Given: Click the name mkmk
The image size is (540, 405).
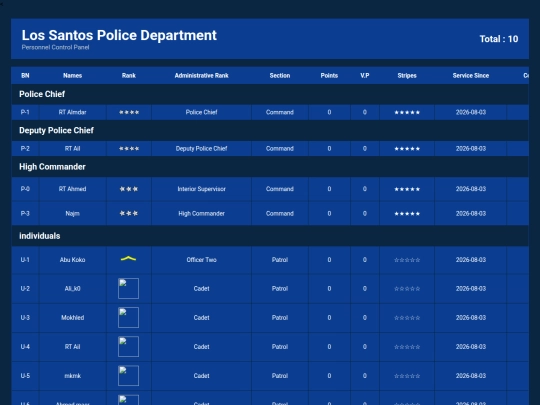Looking at the screenshot, I should (72, 376).
